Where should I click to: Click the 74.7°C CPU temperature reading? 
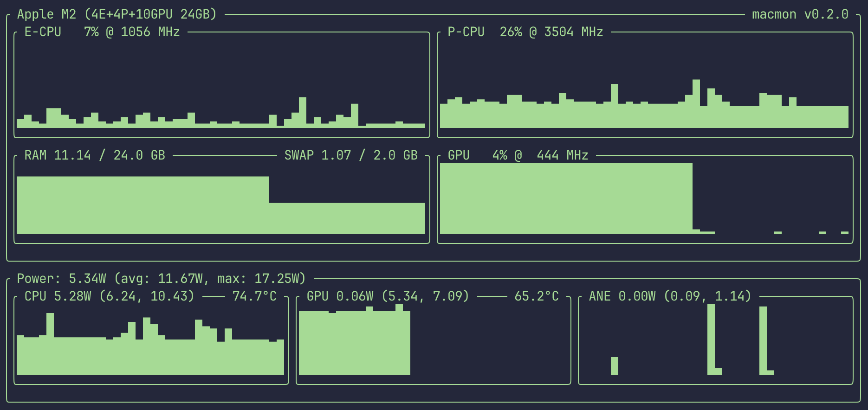(254, 296)
